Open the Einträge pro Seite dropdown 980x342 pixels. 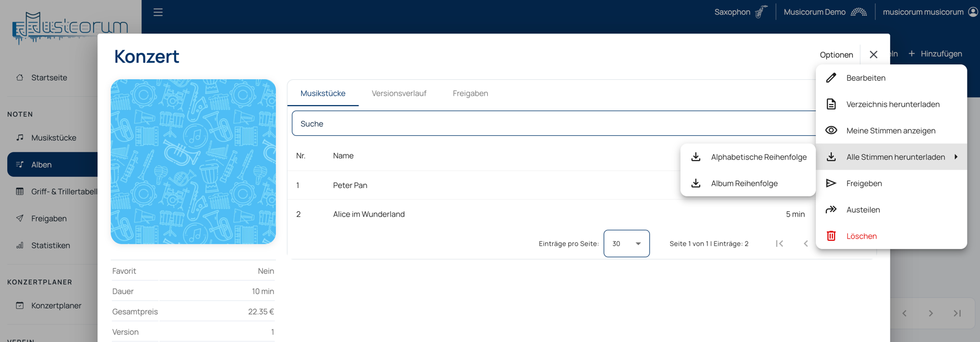tap(627, 244)
